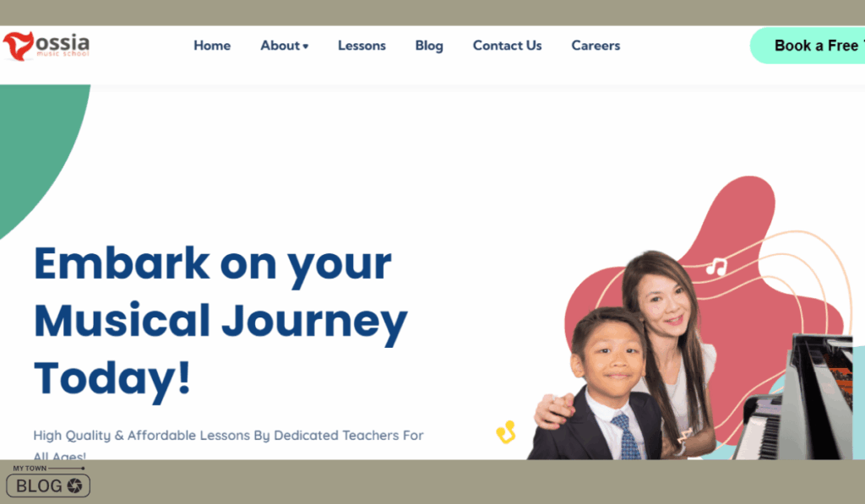The image size is (865, 504).
Task: Click the Book a Free button
Action: pos(807,46)
